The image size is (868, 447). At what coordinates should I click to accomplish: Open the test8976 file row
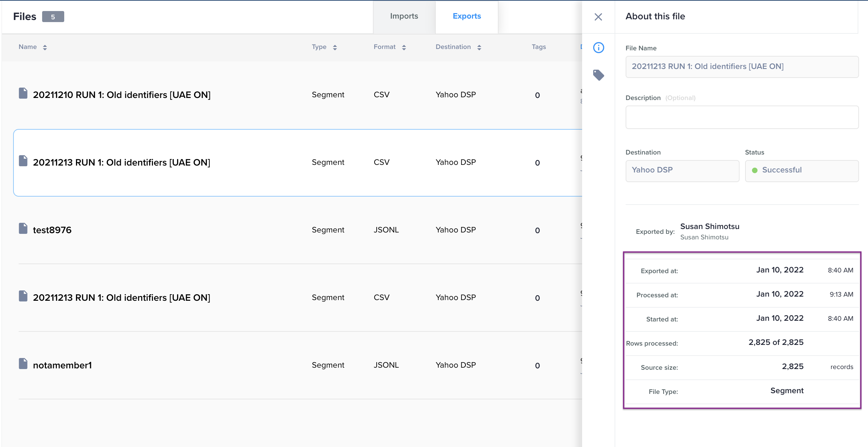click(x=52, y=230)
